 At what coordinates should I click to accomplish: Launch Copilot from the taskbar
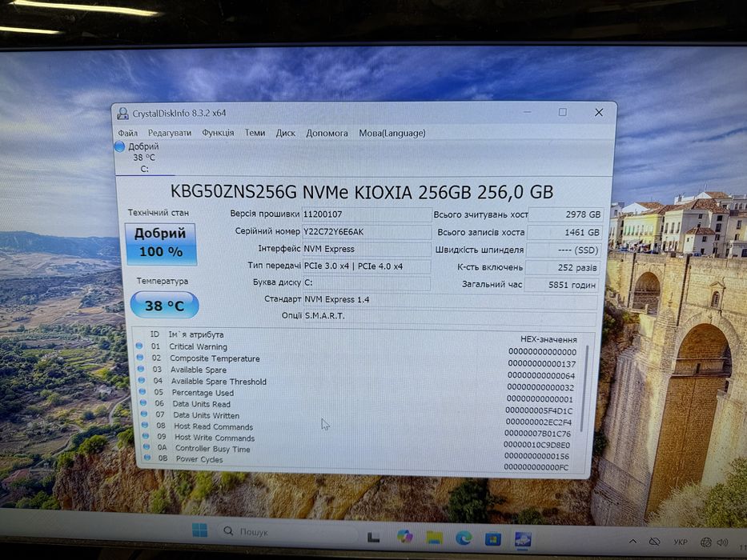point(404,537)
